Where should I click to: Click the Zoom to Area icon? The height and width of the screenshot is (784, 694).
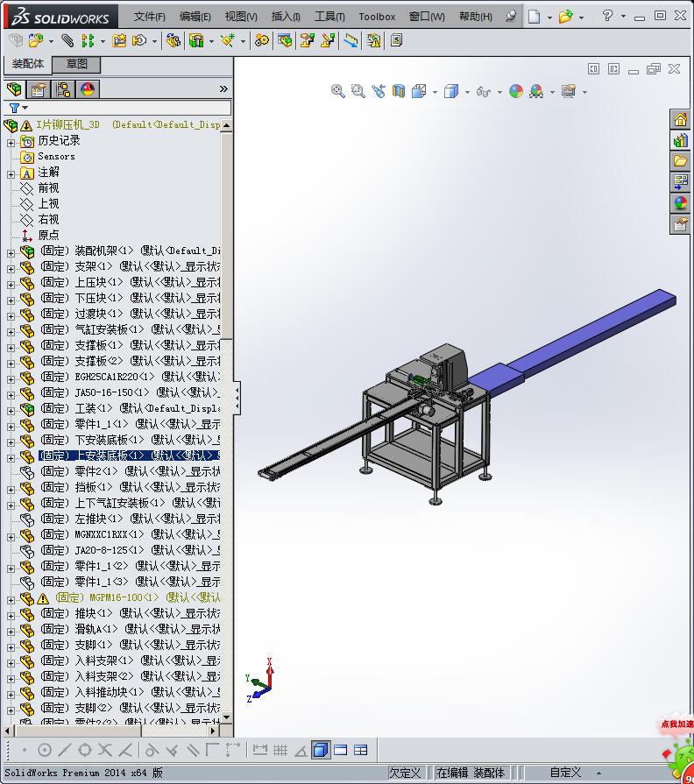coord(358,91)
